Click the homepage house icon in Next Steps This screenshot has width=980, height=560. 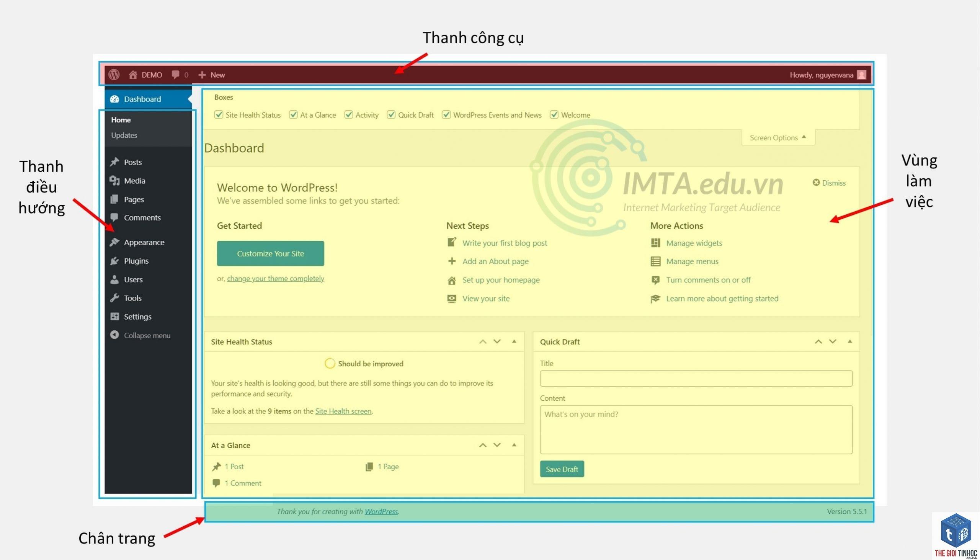tap(452, 280)
